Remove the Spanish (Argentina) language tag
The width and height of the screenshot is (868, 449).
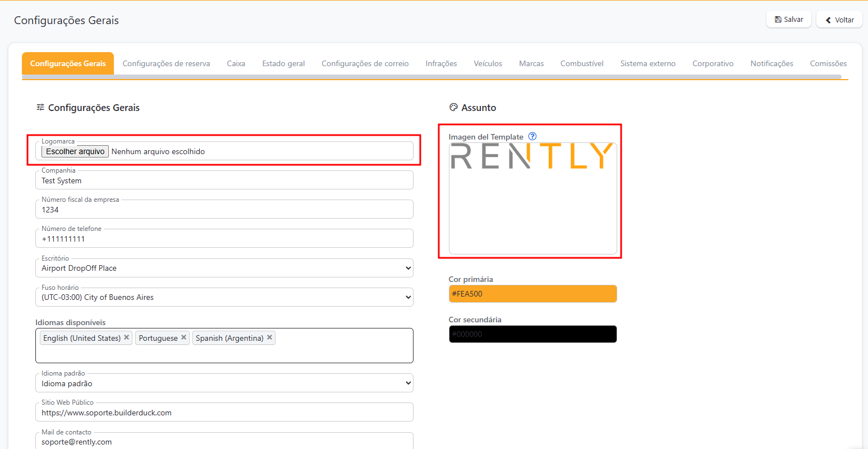pos(270,337)
